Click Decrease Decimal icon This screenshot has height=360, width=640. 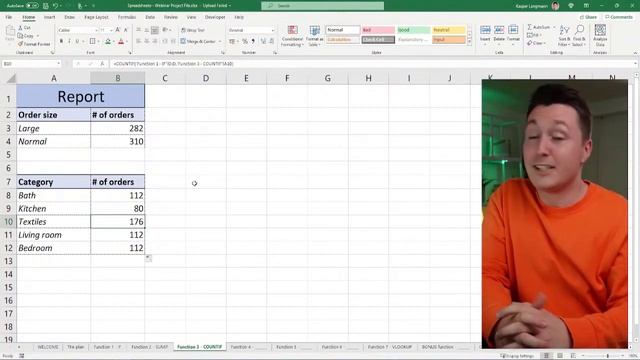pyautogui.click(x=272, y=41)
